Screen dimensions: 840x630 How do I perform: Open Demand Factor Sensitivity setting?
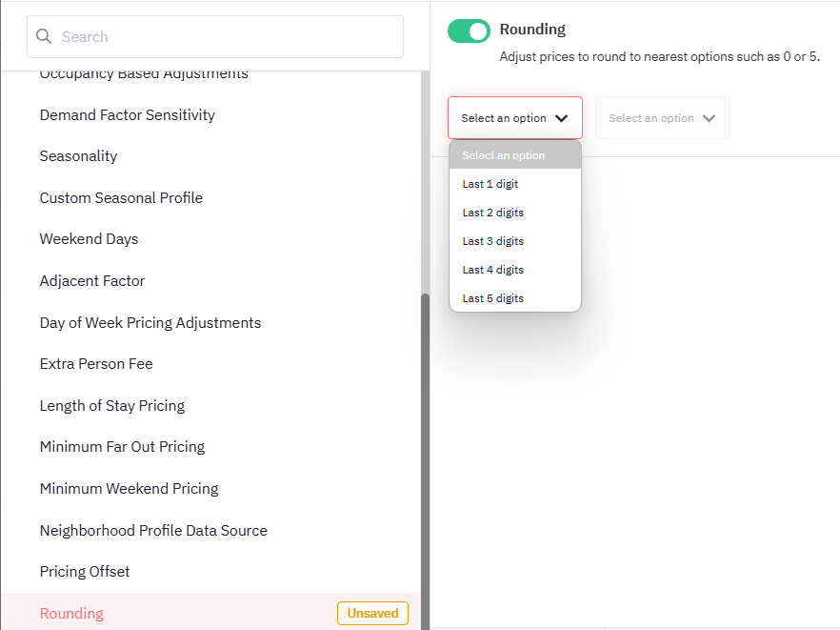pyautogui.click(x=127, y=114)
